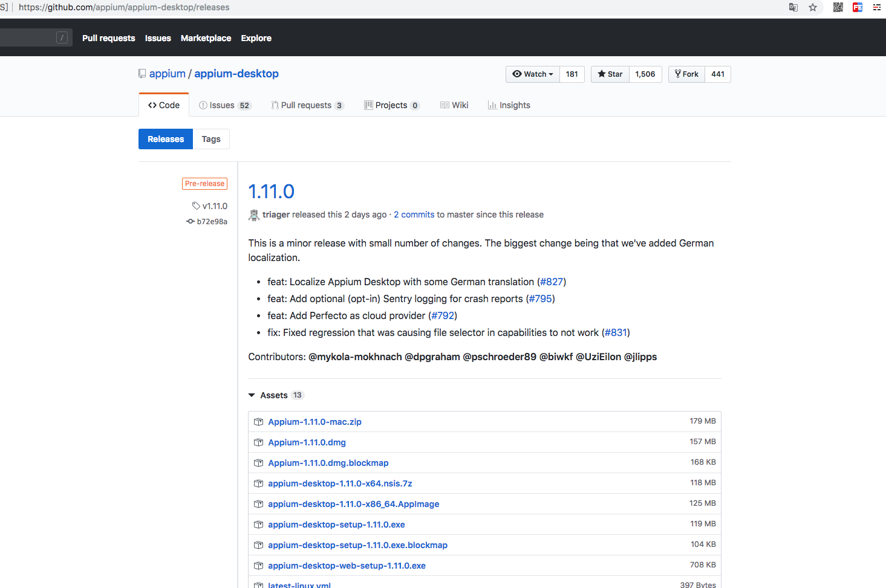Download appium-desktop-web-setup-1.11.0.exe
The height and width of the screenshot is (588, 886).
pyautogui.click(x=347, y=566)
